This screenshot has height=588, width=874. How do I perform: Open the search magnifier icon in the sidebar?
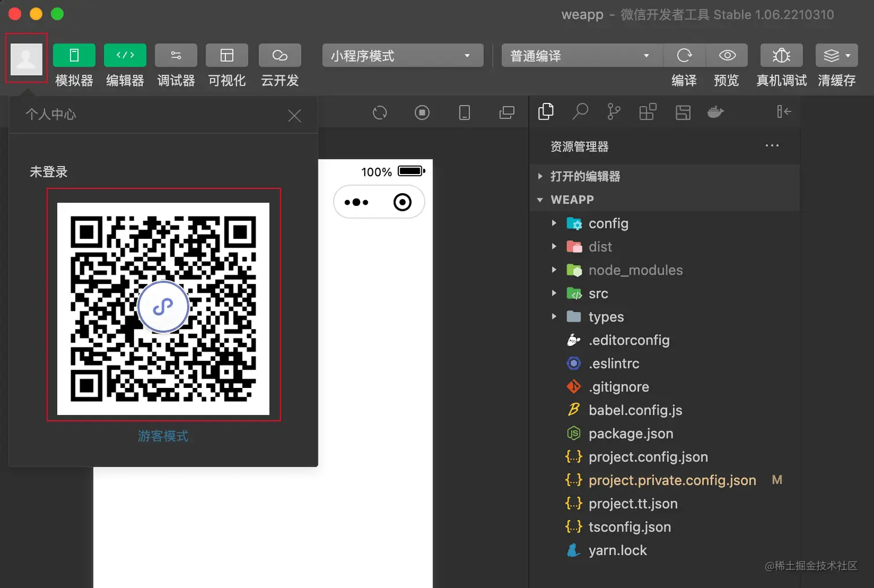tap(580, 112)
